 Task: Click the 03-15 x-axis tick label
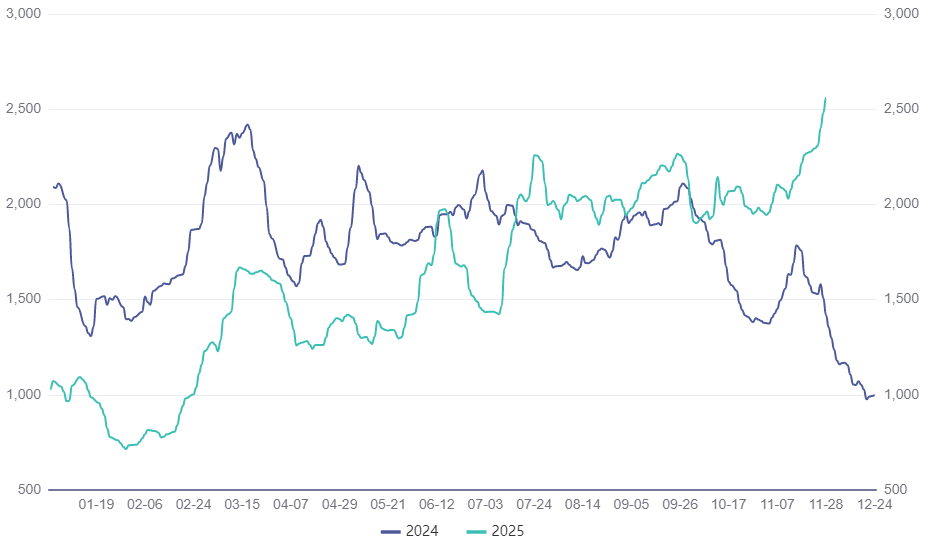pyautogui.click(x=242, y=505)
